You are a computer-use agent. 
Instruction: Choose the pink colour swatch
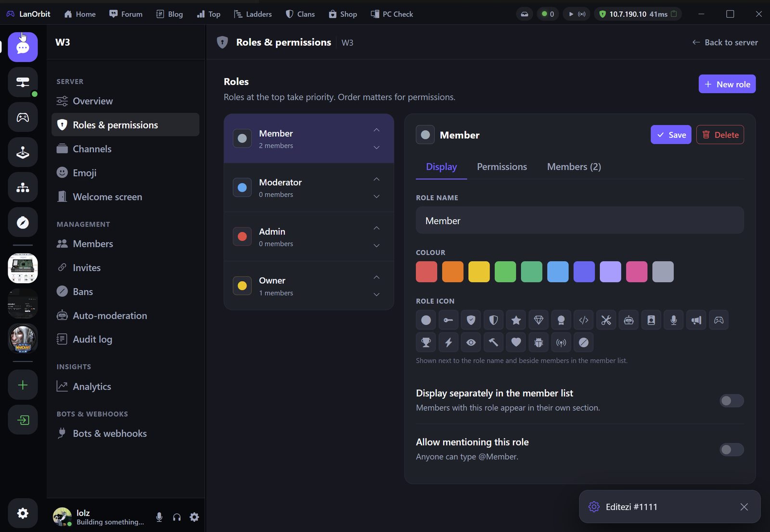point(637,272)
